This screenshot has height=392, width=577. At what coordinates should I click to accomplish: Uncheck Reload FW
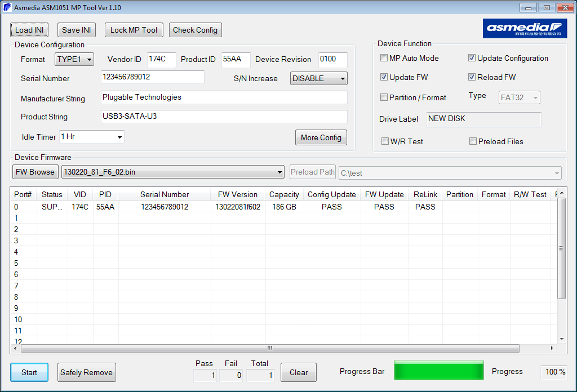(x=472, y=77)
